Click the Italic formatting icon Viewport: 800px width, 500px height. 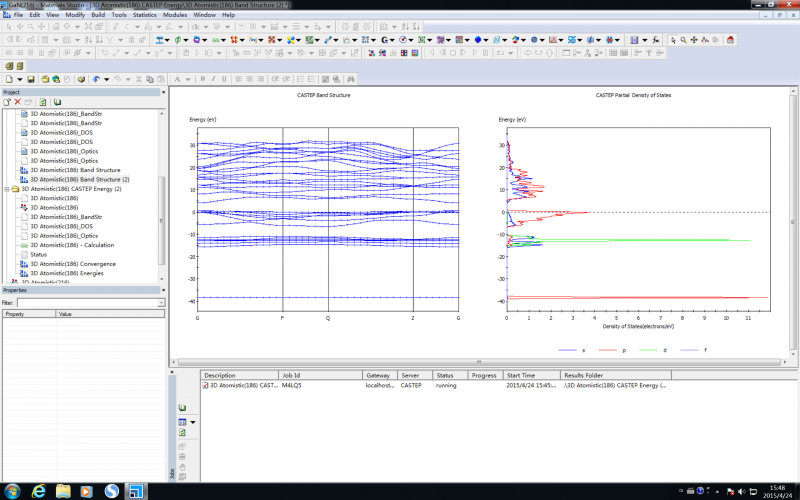pos(214,78)
